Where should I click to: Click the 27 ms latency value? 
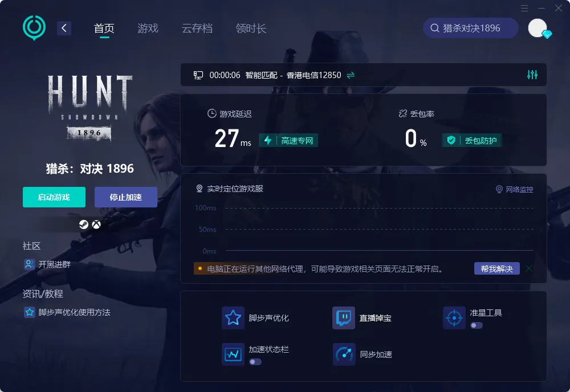click(233, 138)
